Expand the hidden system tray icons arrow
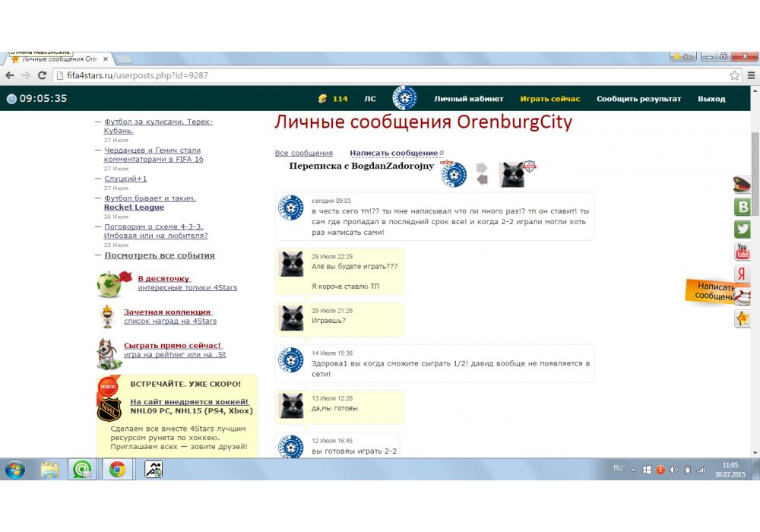This screenshot has width=760, height=532. [632, 470]
